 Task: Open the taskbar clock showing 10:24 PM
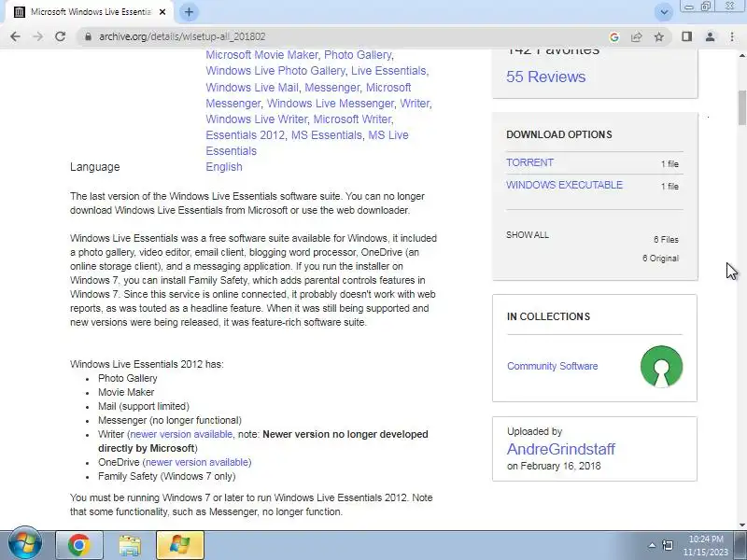coord(706,546)
